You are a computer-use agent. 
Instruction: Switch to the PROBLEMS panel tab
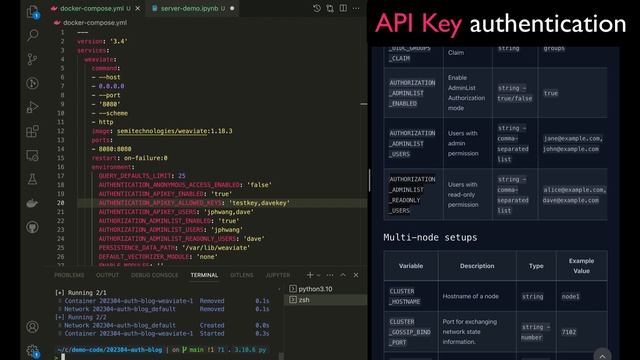click(69, 275)
